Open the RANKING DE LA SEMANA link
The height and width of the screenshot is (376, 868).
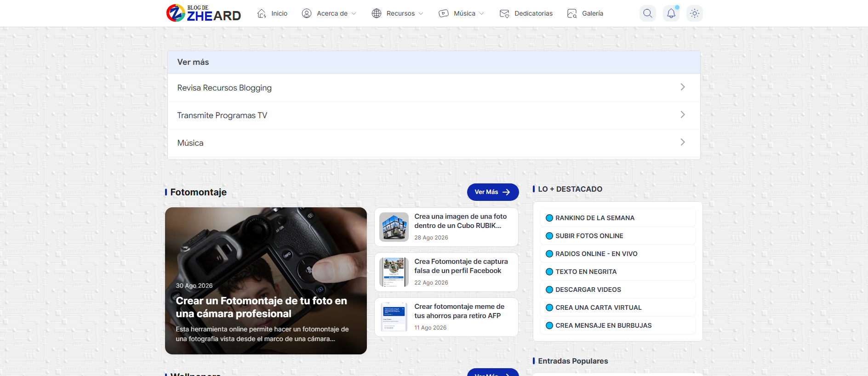pos(595,218)
